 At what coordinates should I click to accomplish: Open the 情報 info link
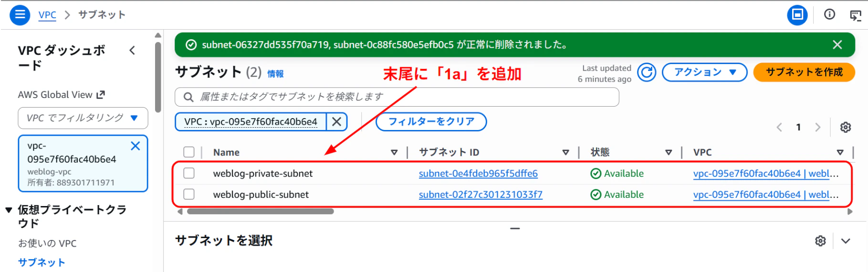[275, 74]
